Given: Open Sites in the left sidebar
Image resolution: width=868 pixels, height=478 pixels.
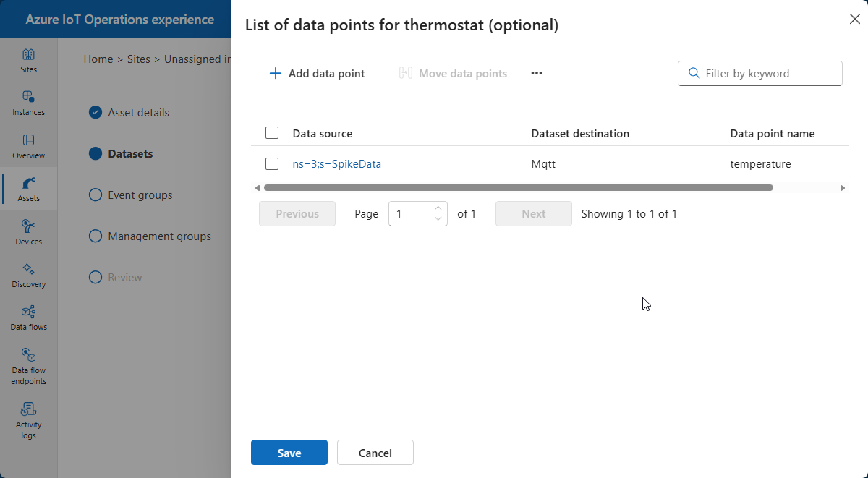Looking at the screenshot, I should [28, 61].
